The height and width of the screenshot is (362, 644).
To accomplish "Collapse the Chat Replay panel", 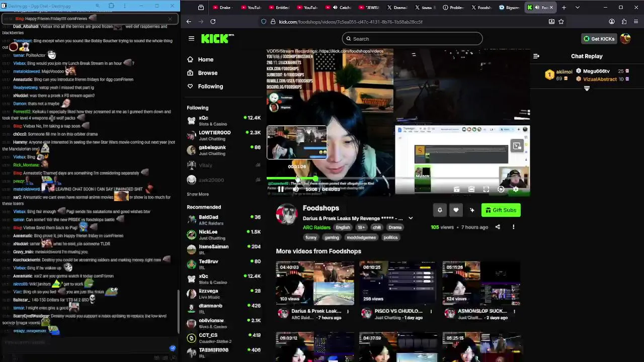I will pyautogui.click(x=536, y=56).
